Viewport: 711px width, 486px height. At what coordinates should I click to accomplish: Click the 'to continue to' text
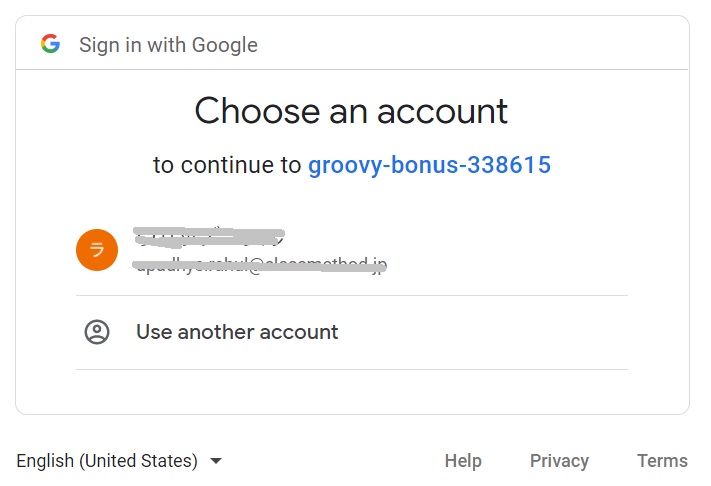227,165
